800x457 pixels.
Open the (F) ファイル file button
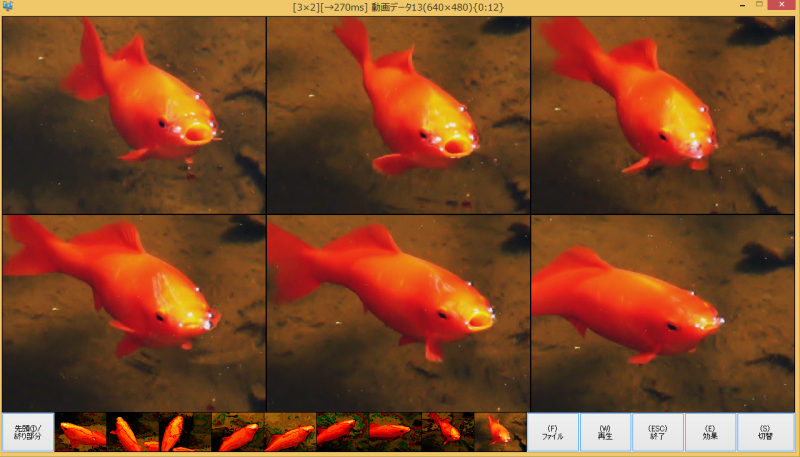point(553,432)
